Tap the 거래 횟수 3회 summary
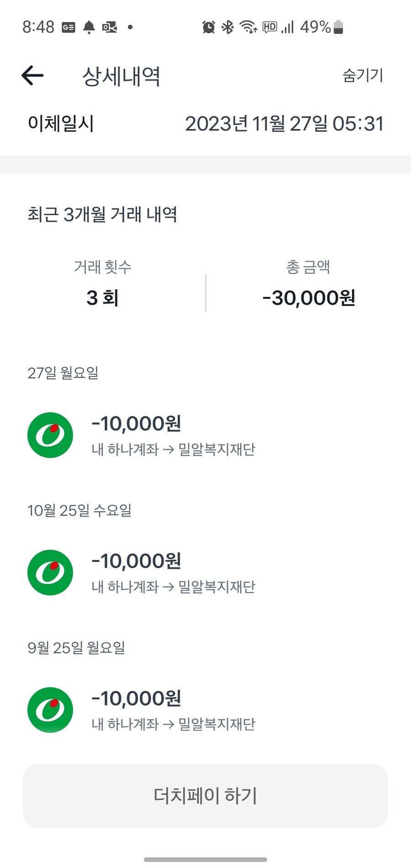This screenshot has height=868, width=411. pyautogui.click(x=103, y=286)
